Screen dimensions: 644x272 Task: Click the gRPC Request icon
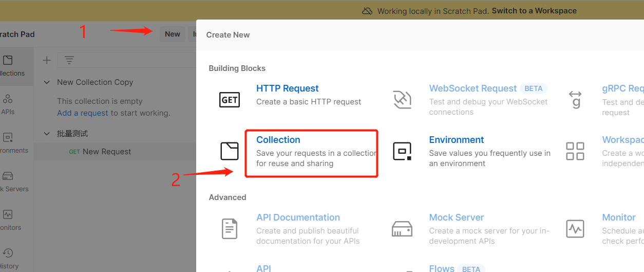pyautogui.click(x=576, y=100)
